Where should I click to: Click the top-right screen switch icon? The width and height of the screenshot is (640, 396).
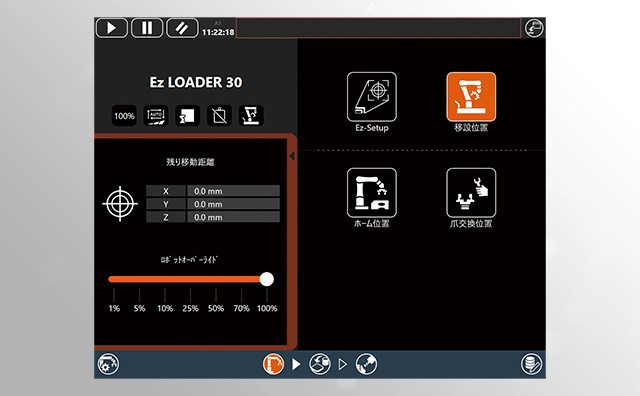(534, 28)
